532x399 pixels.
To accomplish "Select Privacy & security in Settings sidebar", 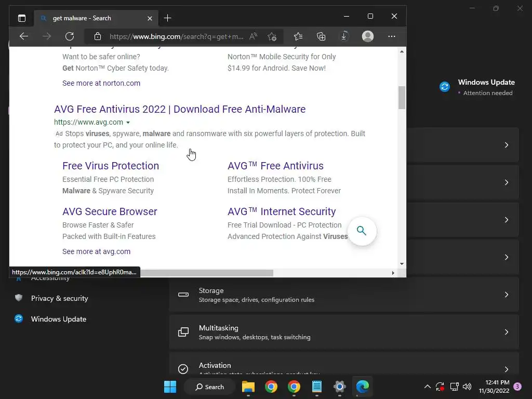I will click(59, 299).
